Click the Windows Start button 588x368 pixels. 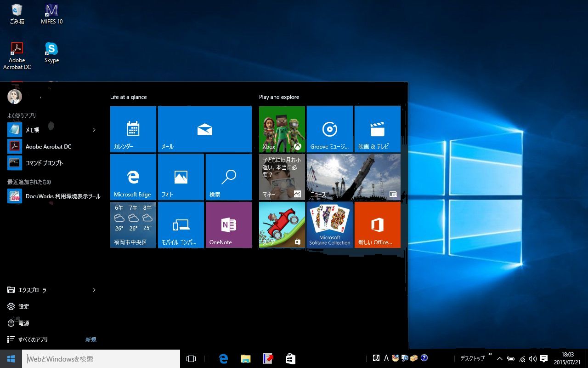11,359
